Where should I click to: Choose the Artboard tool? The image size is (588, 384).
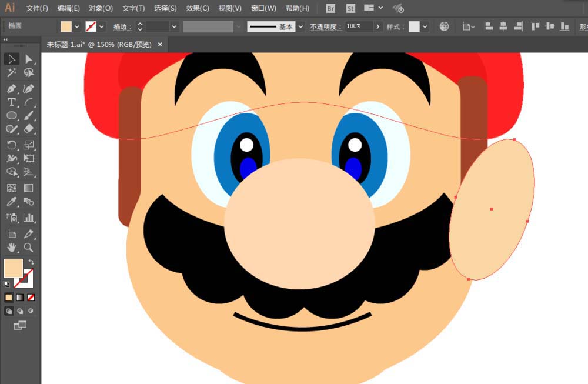(12, 234)
